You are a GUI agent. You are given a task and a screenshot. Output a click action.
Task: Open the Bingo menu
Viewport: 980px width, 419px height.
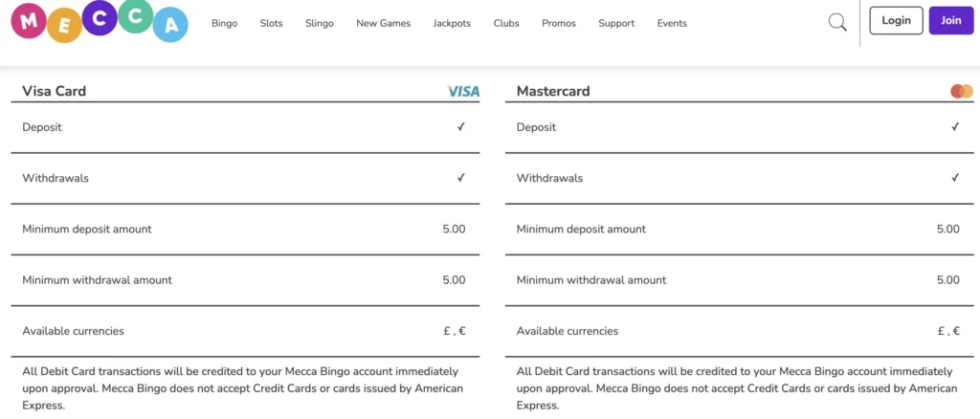(224, 23)
